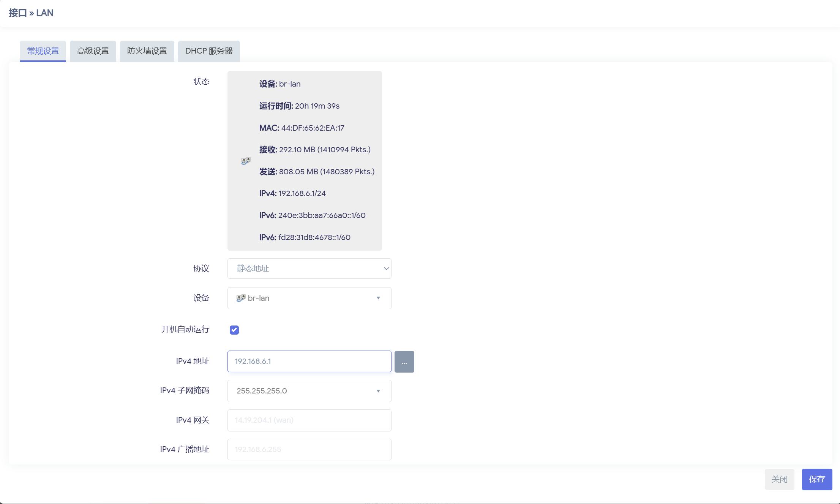Click the IPv4 192.168.6.1/24 status line

click(292, 193)
